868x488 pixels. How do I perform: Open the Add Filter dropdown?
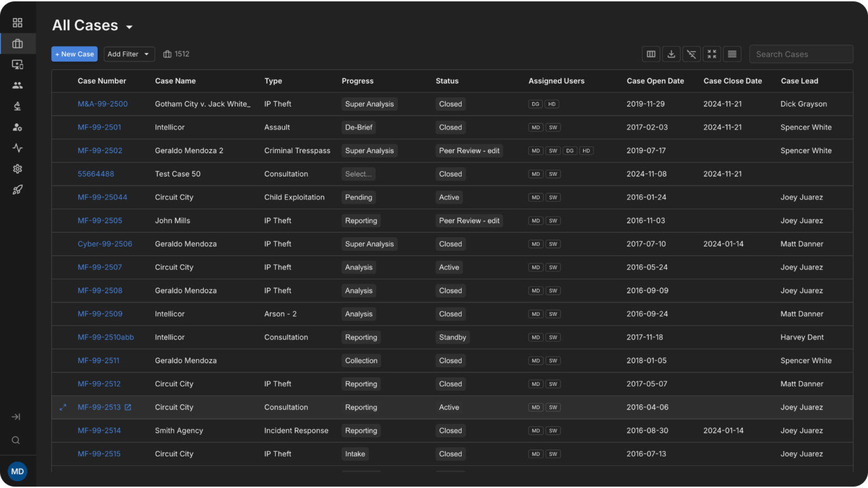129,54
